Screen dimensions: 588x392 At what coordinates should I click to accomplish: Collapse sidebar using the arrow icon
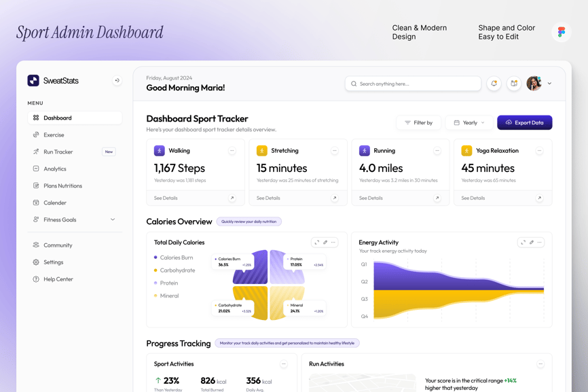click(117, 81)
